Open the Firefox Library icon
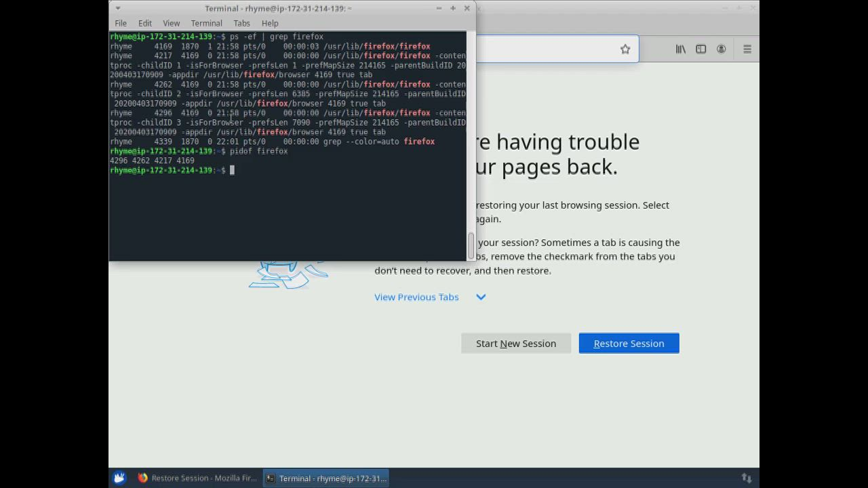Viewport: 868px width, 488px height. coord(680,49)
